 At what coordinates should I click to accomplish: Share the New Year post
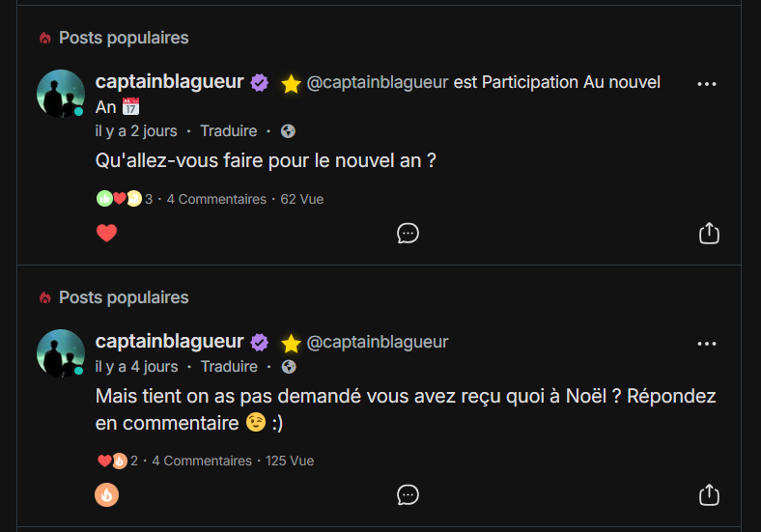point(709,233)
